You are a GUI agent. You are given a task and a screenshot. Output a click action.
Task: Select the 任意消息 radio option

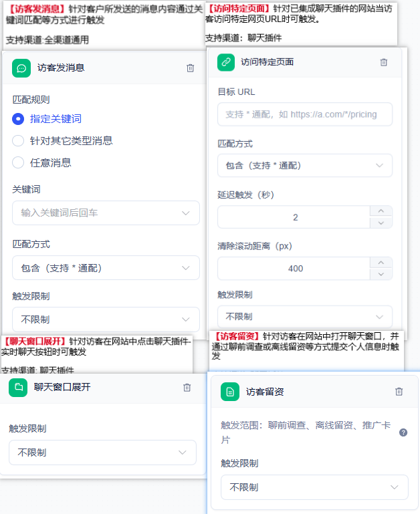pyautogui.click(x=18, y=162)
